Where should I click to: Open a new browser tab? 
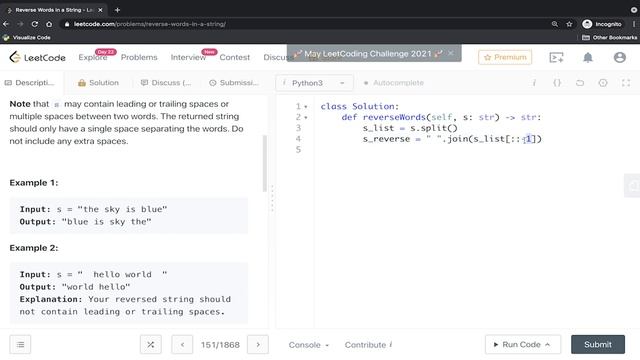point(118,10)
